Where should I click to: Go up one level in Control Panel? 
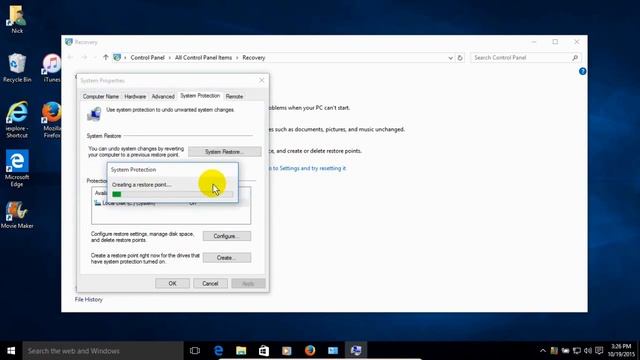coord(106,58)
